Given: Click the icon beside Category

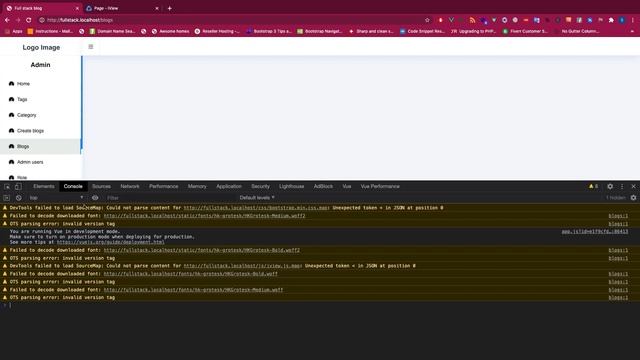Looking at the screenshot, I should click(11, 115).
